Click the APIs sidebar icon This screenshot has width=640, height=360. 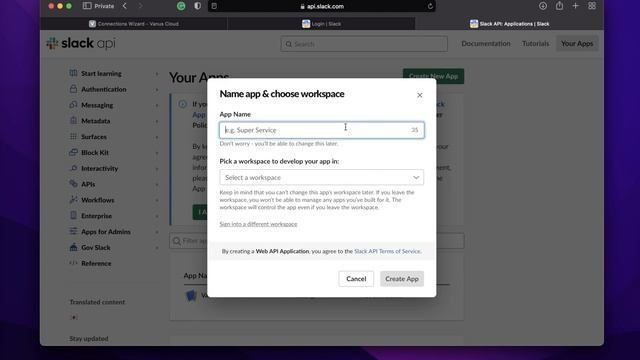(x=73, y=184)
